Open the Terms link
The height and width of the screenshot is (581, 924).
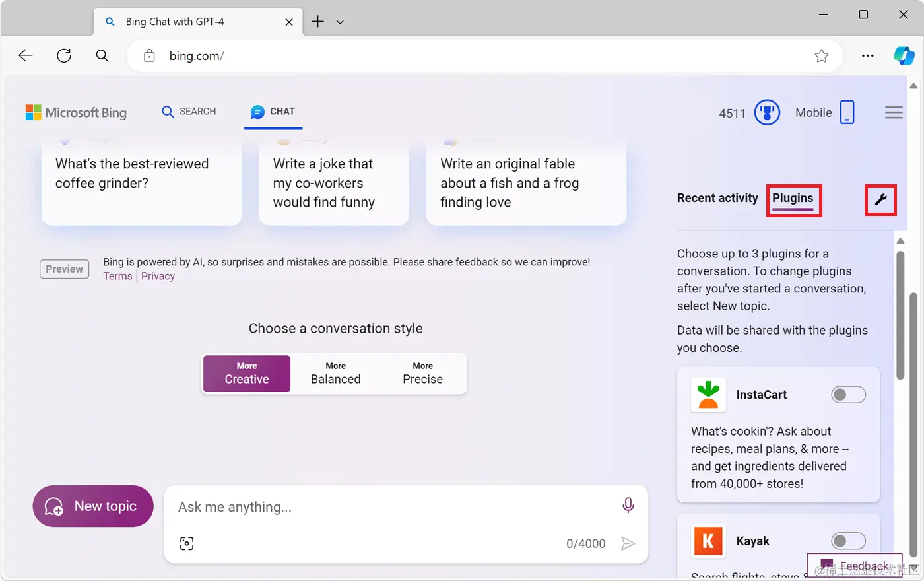tap(117, 276)
